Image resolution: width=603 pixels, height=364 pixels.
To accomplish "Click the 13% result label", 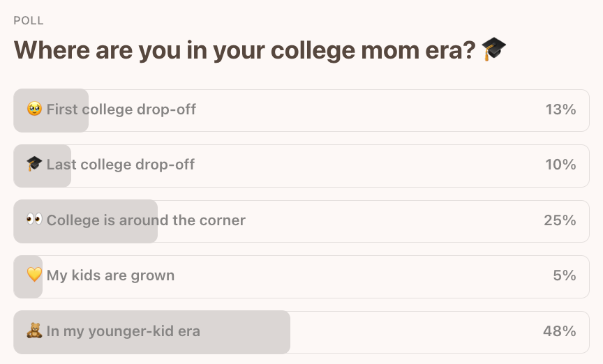I will tap(560, 109).
